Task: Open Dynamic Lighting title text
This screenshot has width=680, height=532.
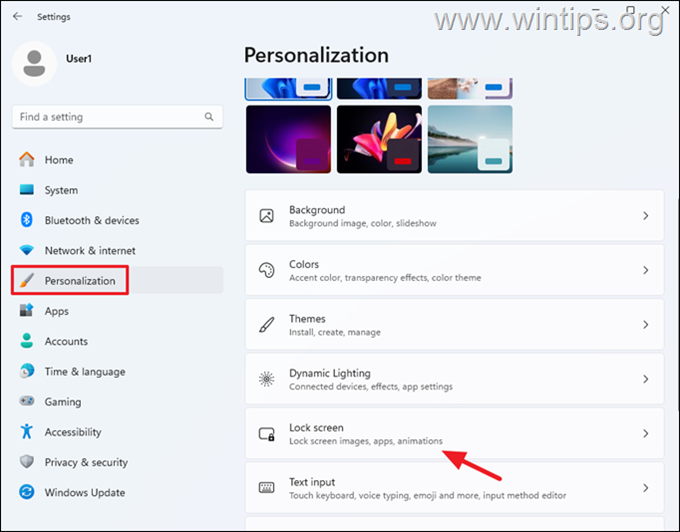Action: tap(330, 373)
